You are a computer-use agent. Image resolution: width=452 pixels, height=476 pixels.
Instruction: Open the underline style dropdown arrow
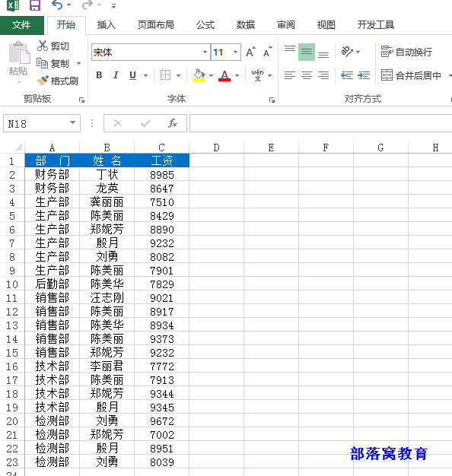coord(146,75)
